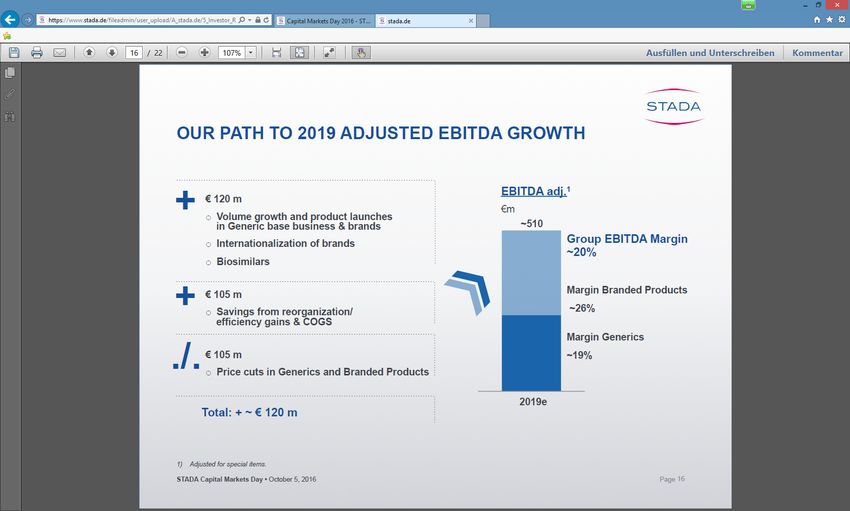Open the third sidebar panel icon

(x=10, y=117)
